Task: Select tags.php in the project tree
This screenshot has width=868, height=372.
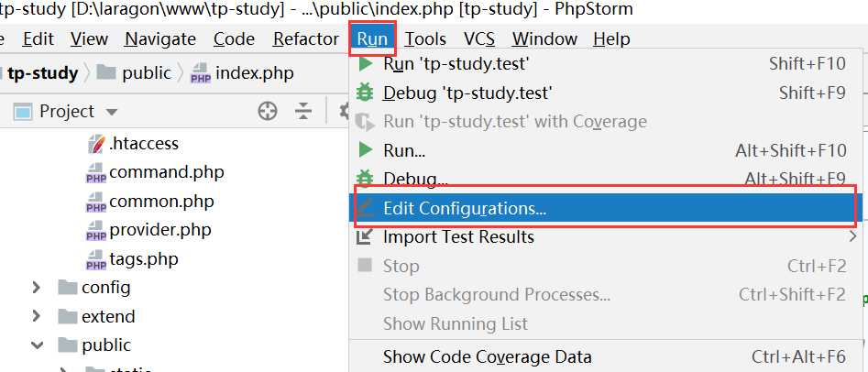Action: click(143, 259)
